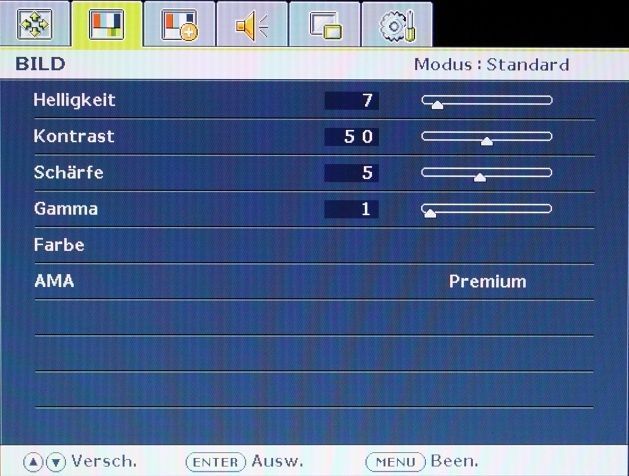Click the Kontrast value field showing 50

(x=351, y=137)
